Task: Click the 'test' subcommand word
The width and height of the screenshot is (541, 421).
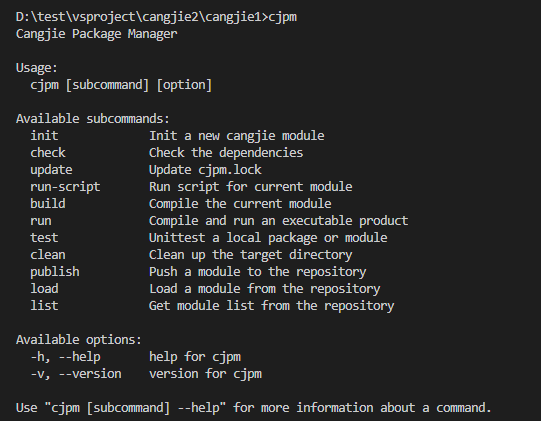Action: point(44,238)
